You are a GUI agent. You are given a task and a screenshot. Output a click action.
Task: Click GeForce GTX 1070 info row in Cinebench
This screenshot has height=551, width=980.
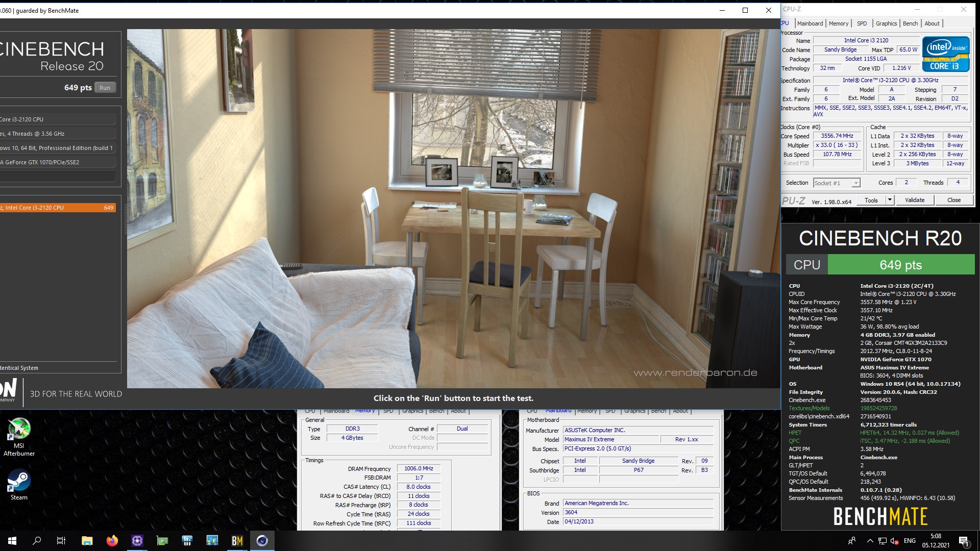click(x=58, y=162)
